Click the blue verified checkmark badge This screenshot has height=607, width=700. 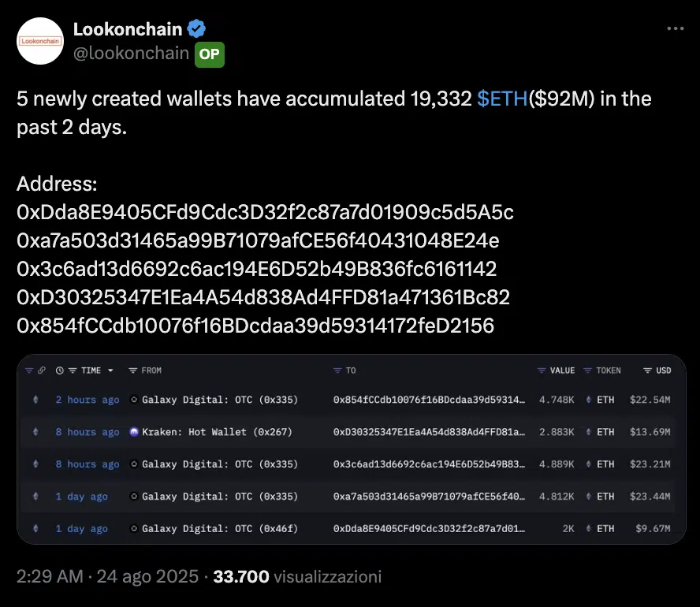pyautogui.click(x=195, y=28)
